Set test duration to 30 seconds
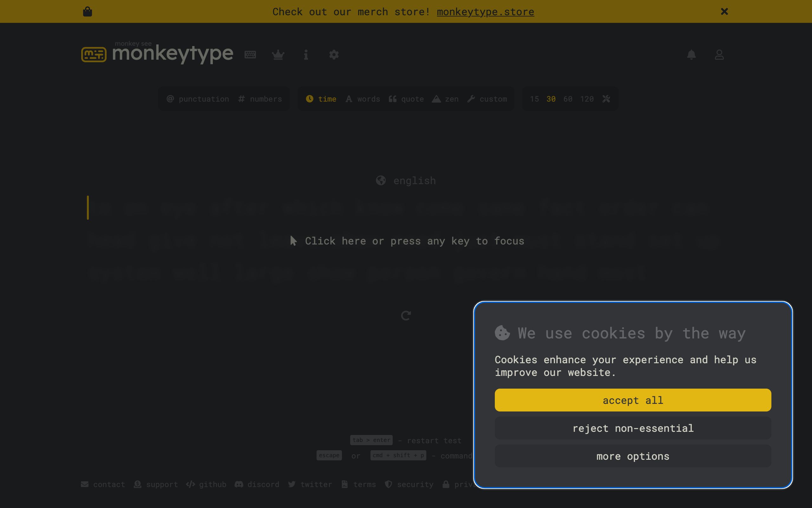Viewport: 812px width, 508px height. pos(551,99)
